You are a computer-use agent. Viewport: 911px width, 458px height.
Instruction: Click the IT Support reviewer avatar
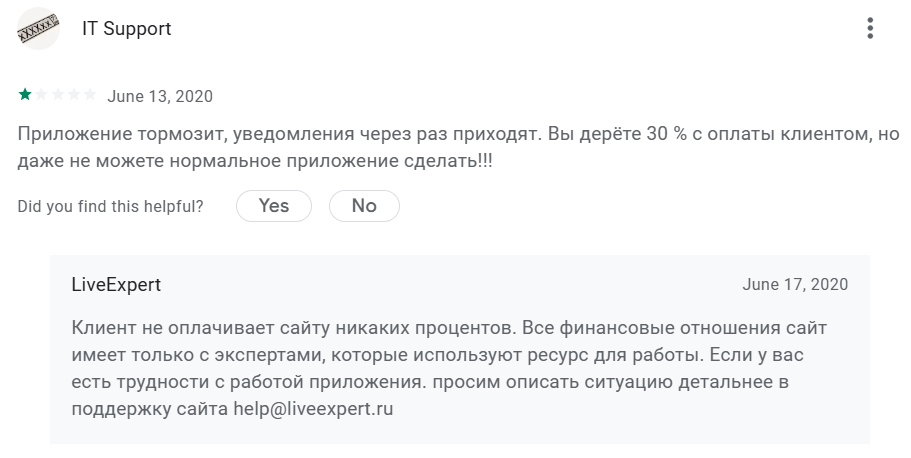coord(38,29)
